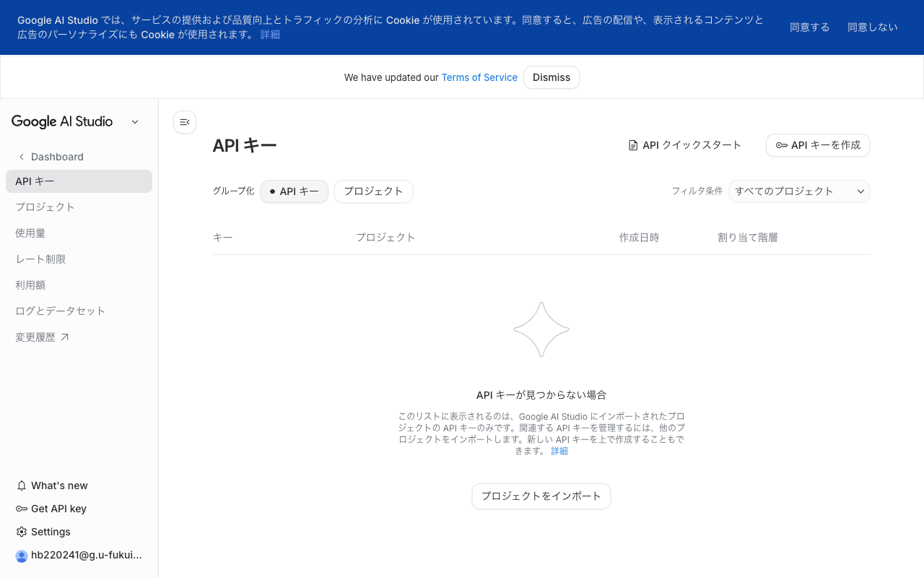Click the 詳細 link in the empty state
Screen dimensions: 924x578
click(559, 450)
